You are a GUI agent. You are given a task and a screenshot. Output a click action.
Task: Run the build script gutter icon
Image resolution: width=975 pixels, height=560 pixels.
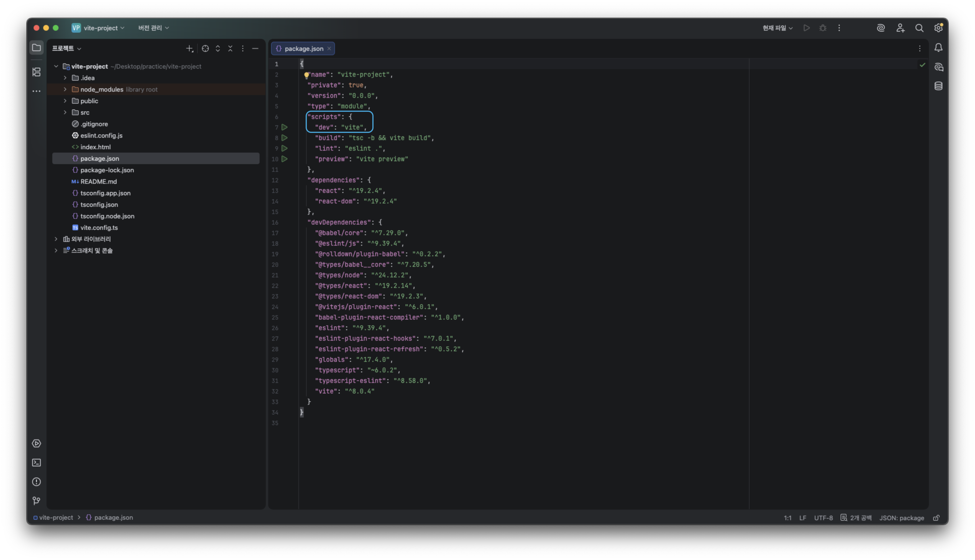tap(285, 138)
